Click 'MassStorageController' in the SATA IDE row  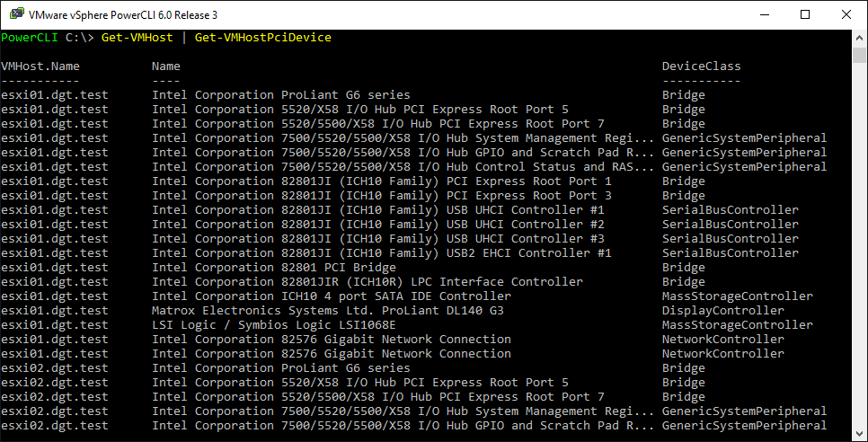click(x=738, y=296)
